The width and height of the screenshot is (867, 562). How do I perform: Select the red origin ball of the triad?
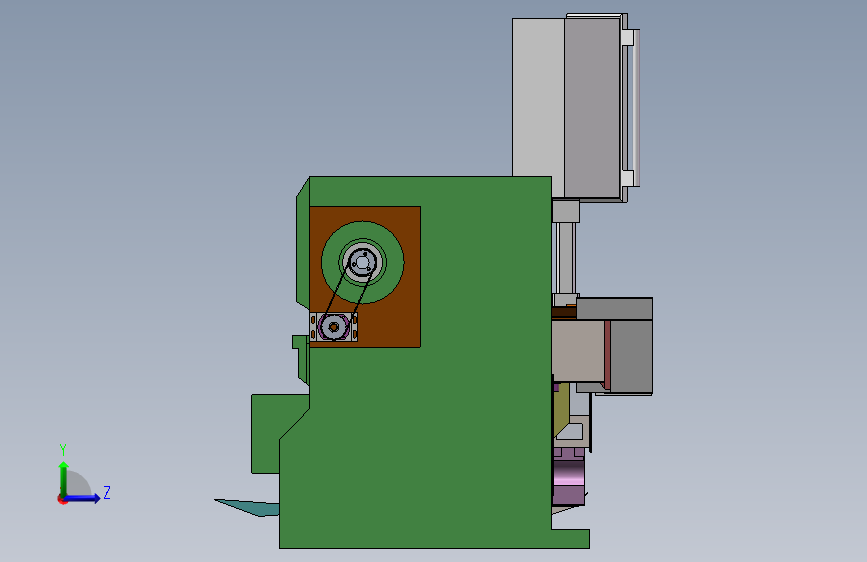click(62, 500)
